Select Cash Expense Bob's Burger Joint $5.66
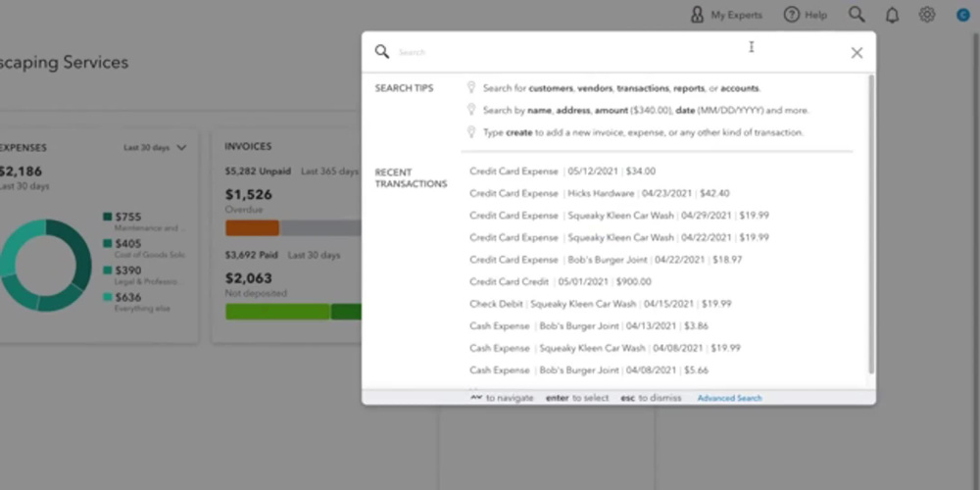 coord(589,370)
